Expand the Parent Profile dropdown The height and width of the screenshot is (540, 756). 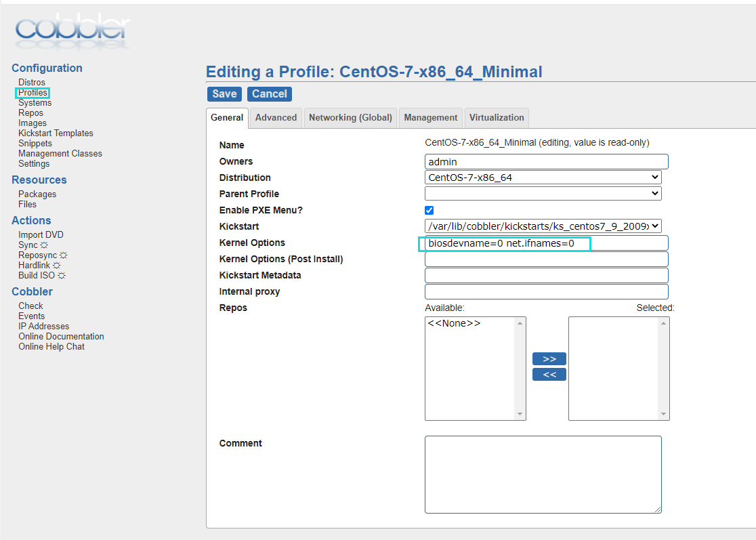543,194
